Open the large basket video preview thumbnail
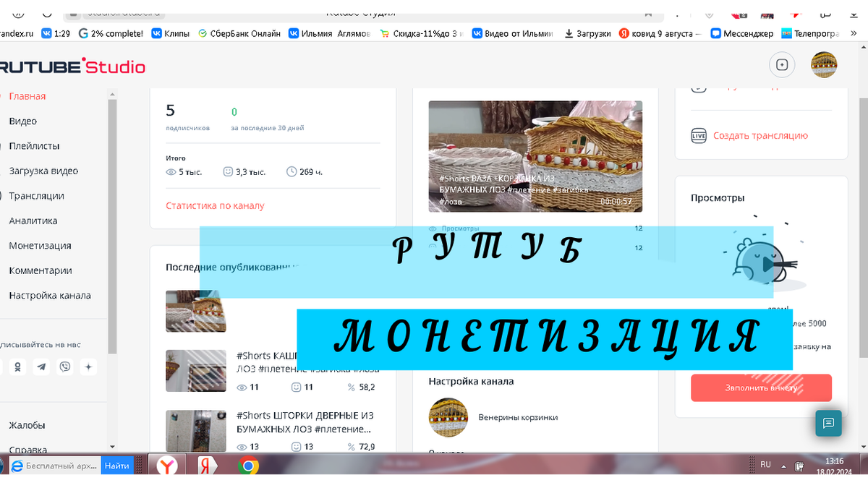 pos(535,156)
